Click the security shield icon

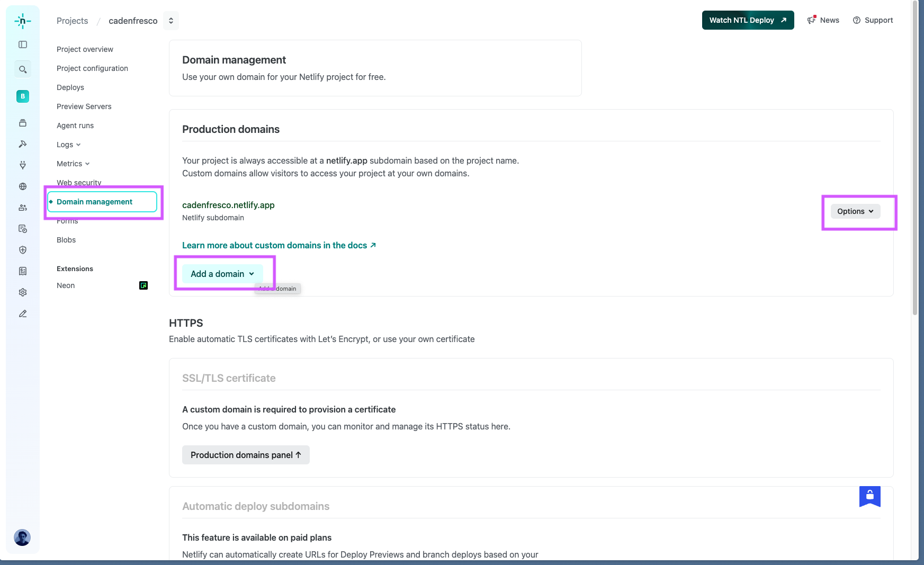tap(22, 250)
